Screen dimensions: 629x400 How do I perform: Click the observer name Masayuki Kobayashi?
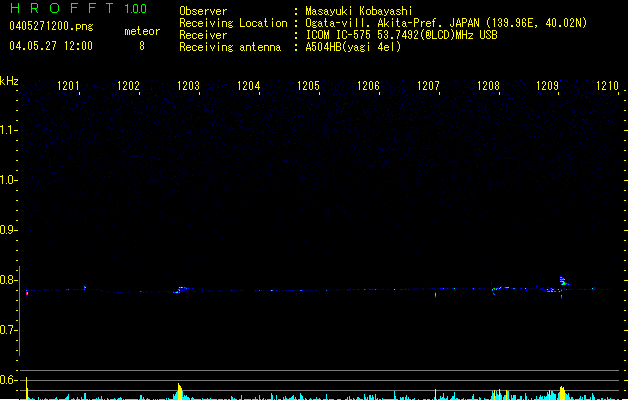pos(359,11)
